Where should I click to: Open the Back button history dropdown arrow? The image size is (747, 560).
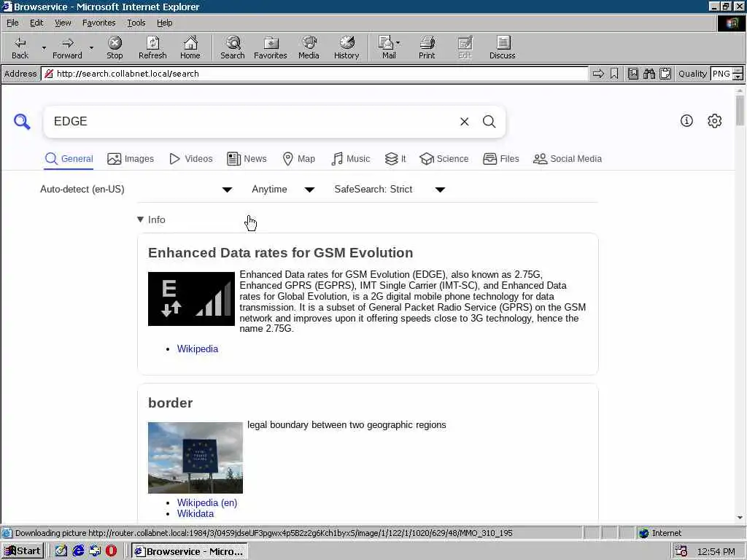click(44, 47)
